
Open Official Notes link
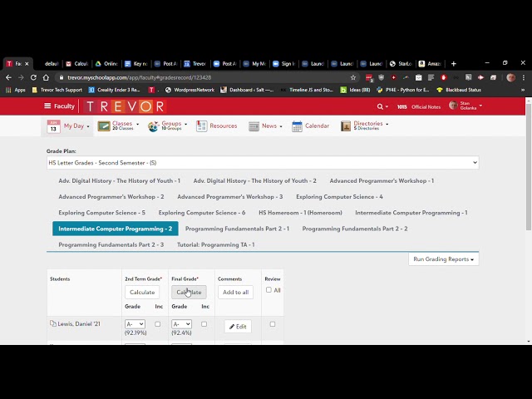click(426, 107)
